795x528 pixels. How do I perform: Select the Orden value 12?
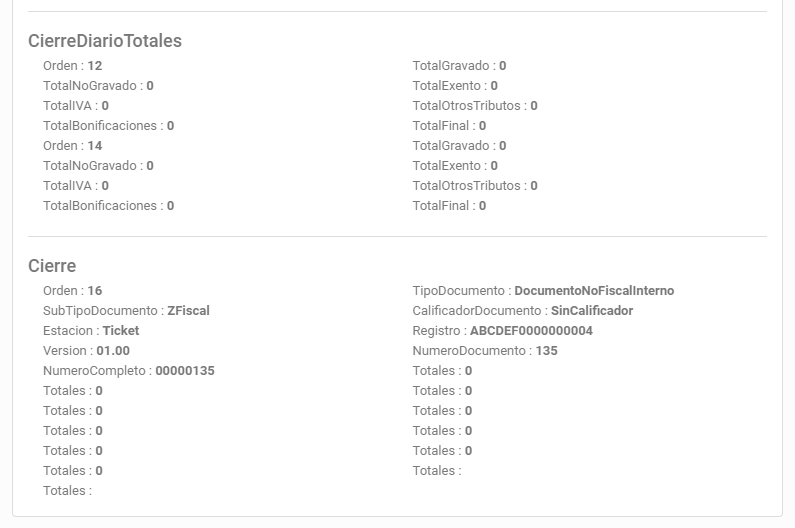click(95, 66)
